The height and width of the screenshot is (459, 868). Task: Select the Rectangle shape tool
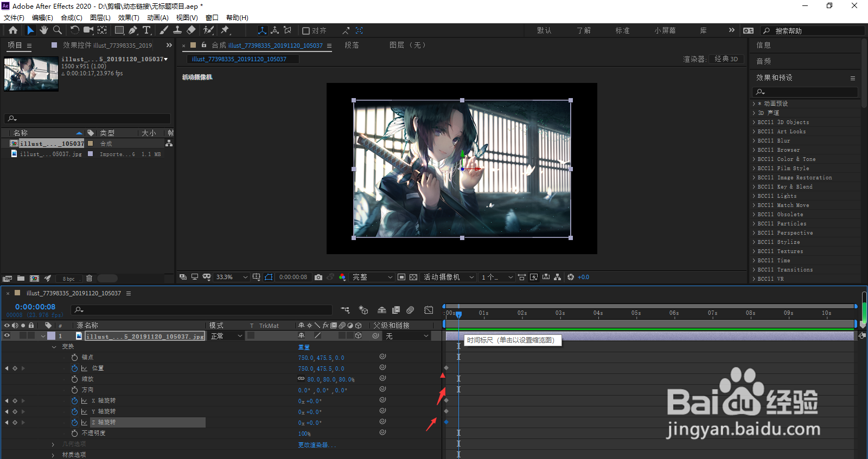point(119,30)
